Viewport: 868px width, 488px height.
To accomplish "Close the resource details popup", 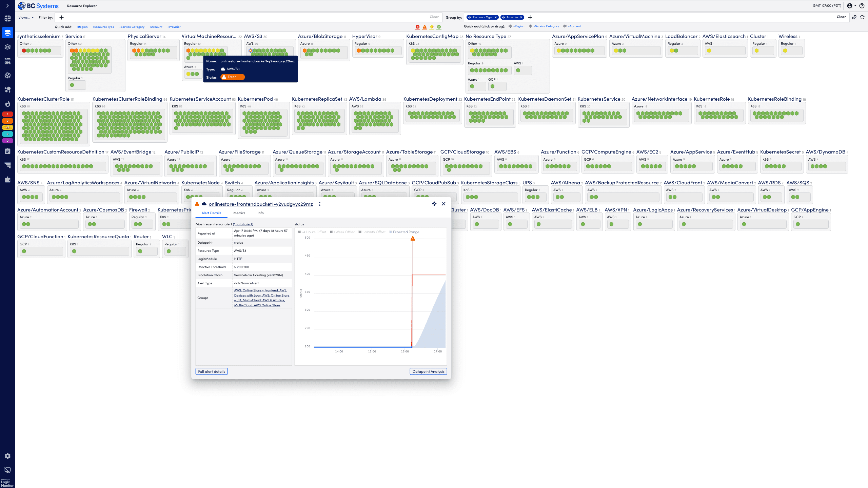I will click(443, 204).
